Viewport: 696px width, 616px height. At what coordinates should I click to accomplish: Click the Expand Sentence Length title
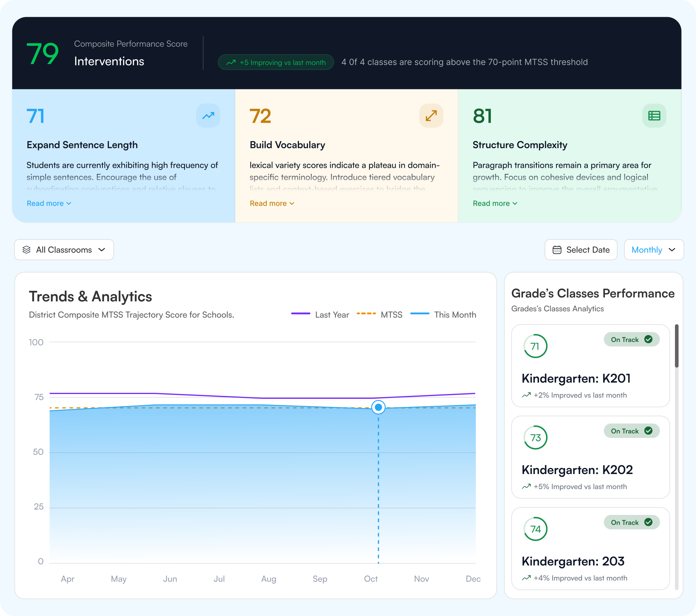tap(82, 145)
